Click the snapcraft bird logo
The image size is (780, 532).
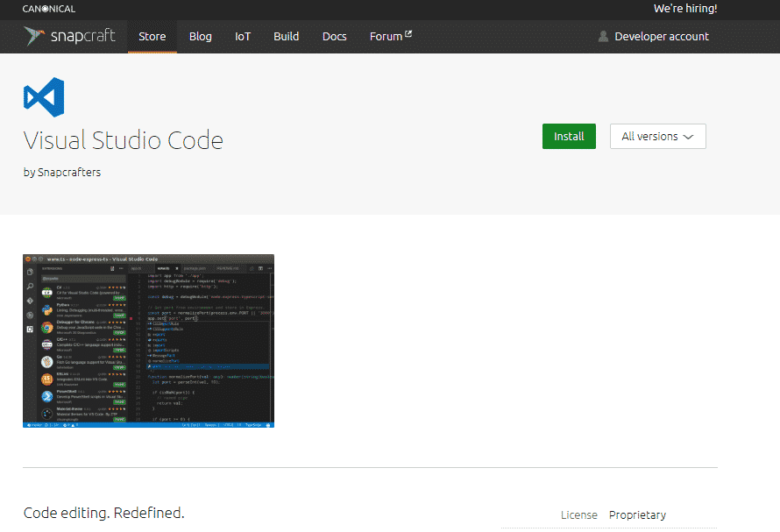34,36
